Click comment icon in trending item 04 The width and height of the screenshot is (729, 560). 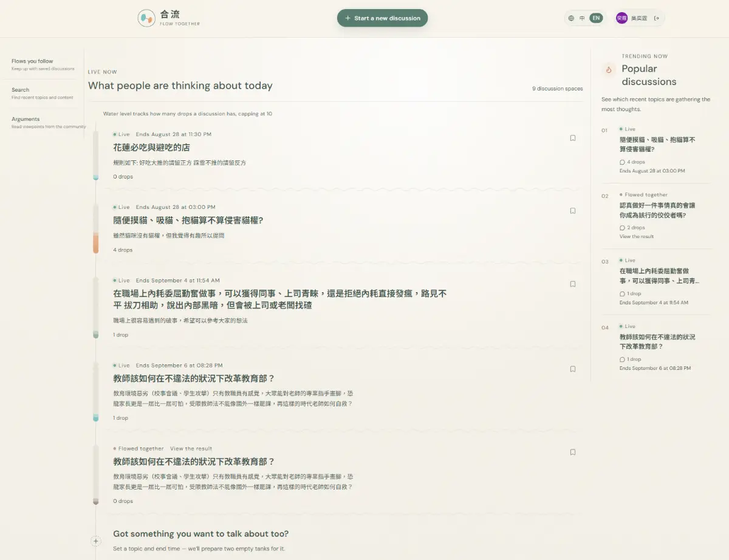click(622, 359)
